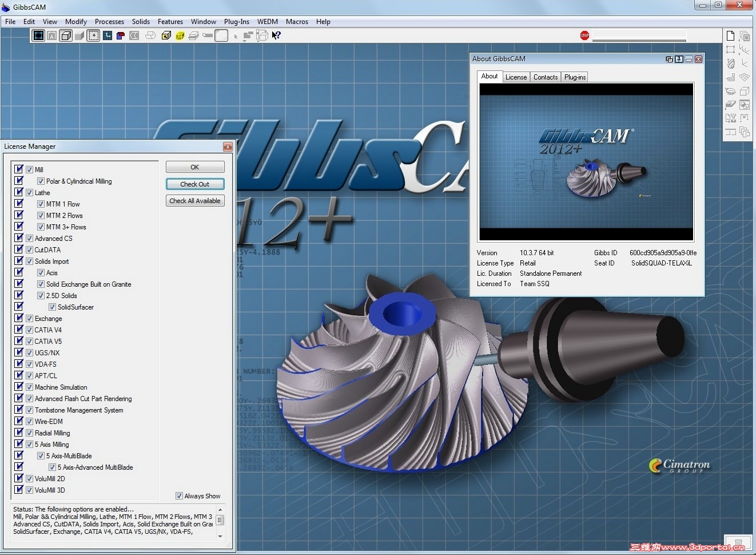Click the red and blue shape toolbar icon
This screenshot has height=555, width=756.
[x=121, y=35]
